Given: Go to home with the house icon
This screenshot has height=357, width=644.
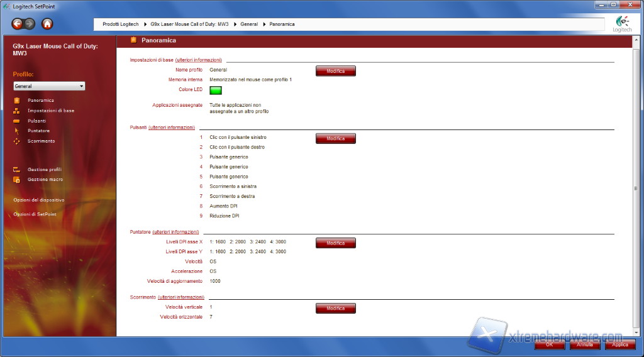Looking at the screenshot, I should (47, 24).
